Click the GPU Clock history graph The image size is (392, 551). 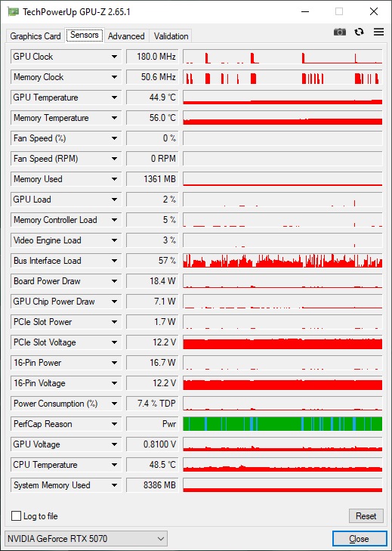282,57
